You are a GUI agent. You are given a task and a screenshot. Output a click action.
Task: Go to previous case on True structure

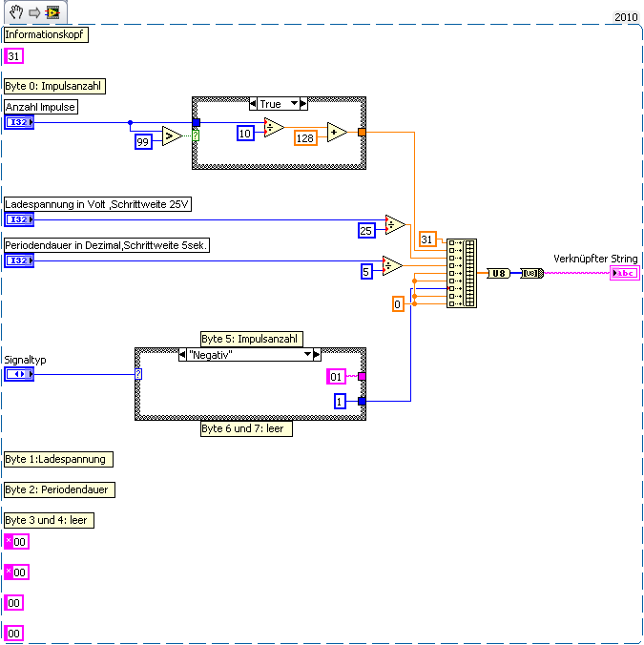click(x=253, y=104)
